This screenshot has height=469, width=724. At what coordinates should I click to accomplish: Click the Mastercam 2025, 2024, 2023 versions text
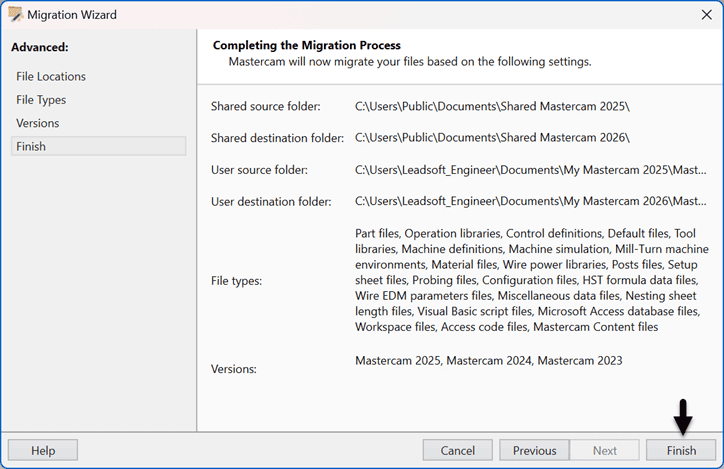[x=488, y=360]
